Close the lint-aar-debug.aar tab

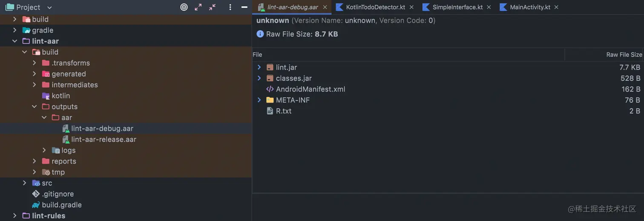[x=325, y=7]
